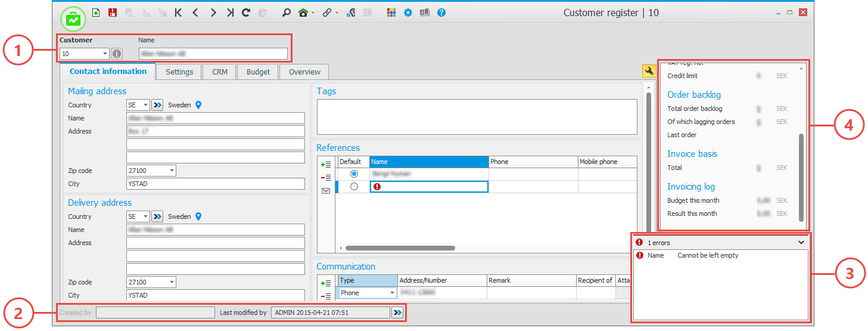The height and width of the screenshot is (331, 868).
Task: Open the blue question mark help
Action: 441,13
